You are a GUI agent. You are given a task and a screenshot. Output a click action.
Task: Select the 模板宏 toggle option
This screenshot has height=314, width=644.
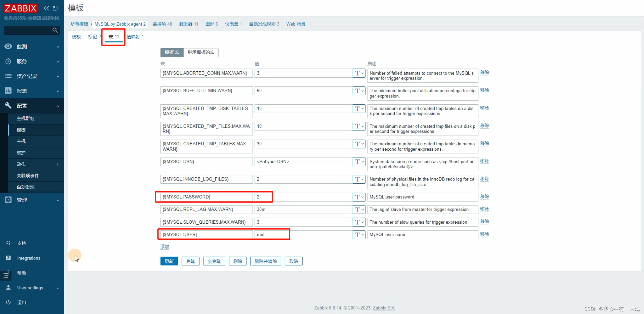(172, 52)
